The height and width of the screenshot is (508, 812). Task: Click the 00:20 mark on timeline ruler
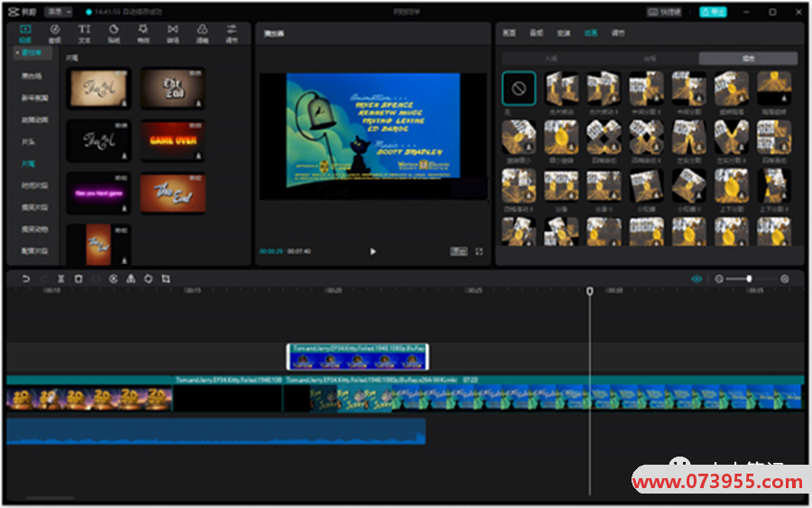[332, 291]
